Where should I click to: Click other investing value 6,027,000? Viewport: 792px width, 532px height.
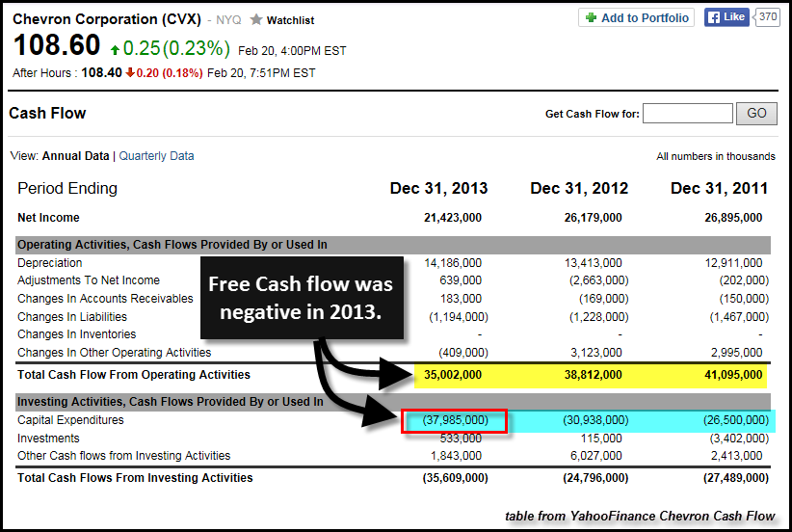596,456
